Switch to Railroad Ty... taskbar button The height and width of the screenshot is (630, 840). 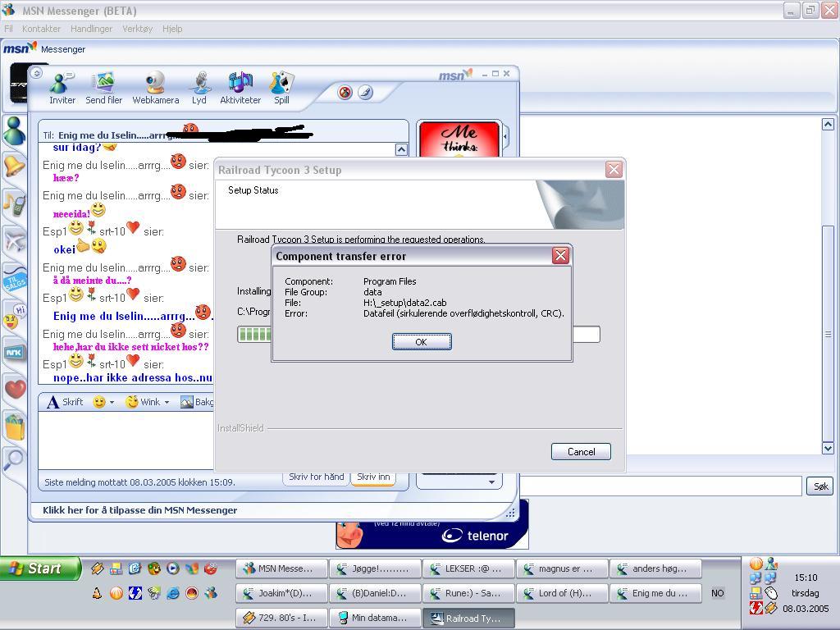click(468, 618)
